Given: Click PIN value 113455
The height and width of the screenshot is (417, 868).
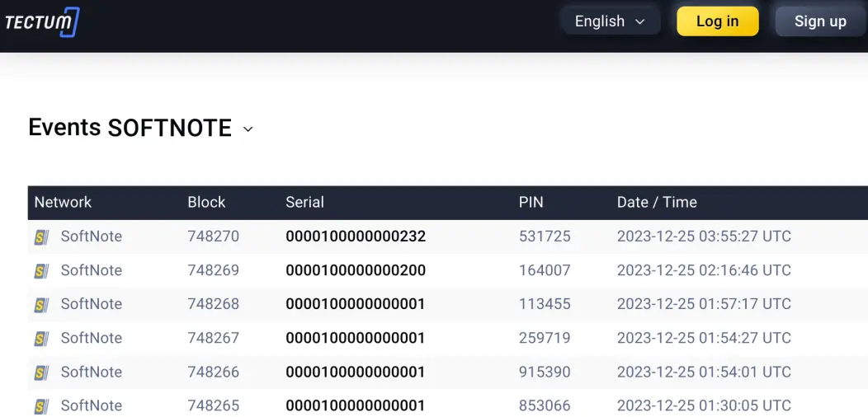Looking at the screenshot, I should point(545,304).
